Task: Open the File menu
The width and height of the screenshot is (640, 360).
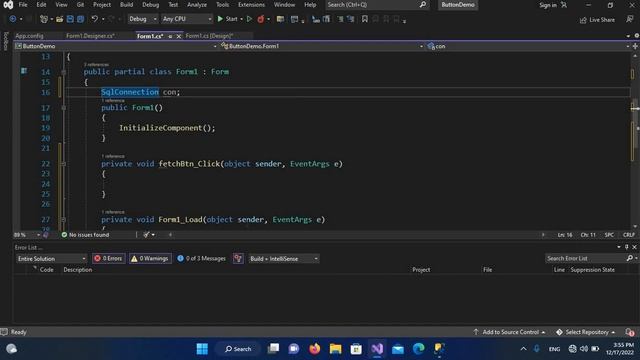Action: pyautogui.click(x=23, y=4)
